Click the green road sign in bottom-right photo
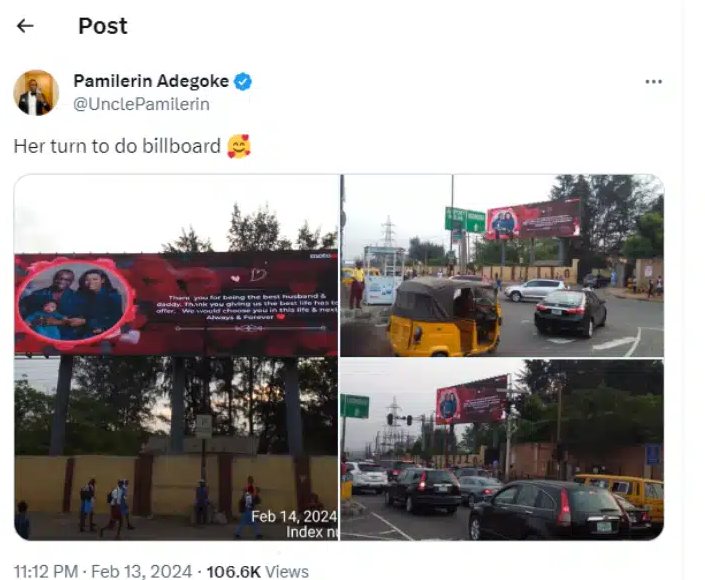Screen dimensions: 705x580 pos(355,406)
